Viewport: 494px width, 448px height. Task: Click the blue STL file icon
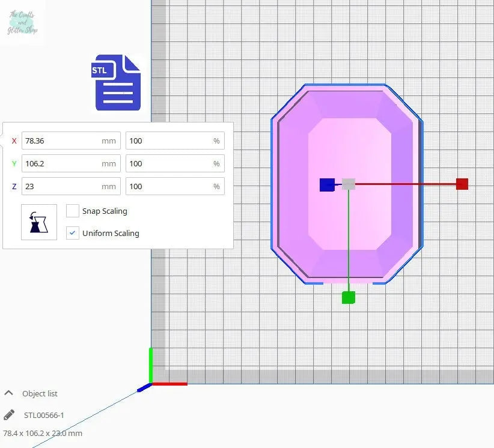pyautogui.click(x=118, y=82)
